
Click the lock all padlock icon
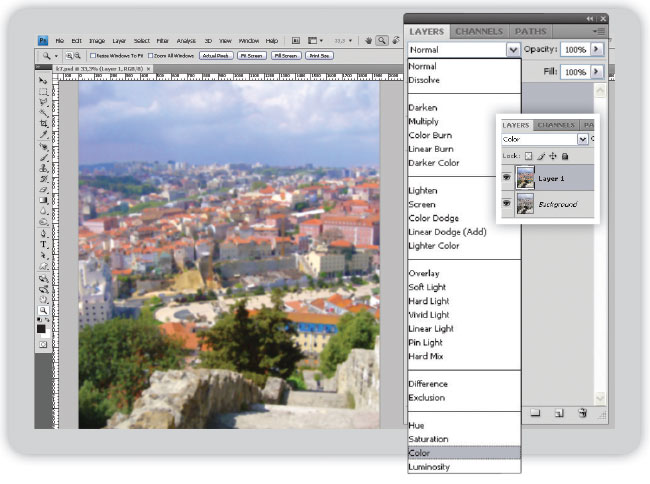click(x=565, y=156)
